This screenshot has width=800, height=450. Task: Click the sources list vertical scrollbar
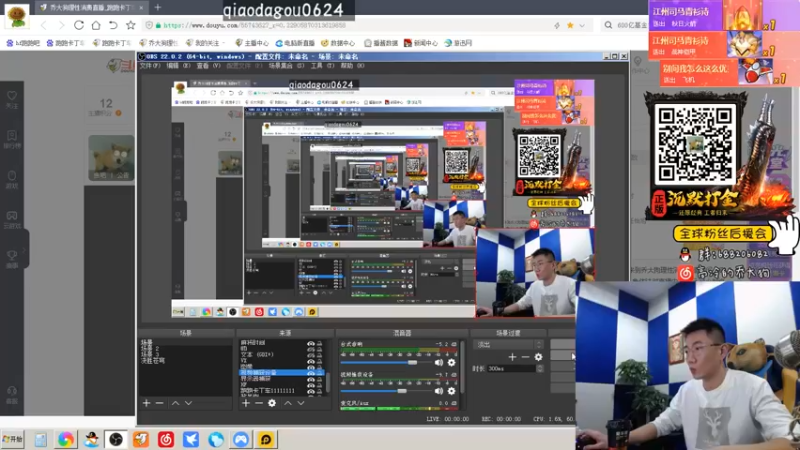[x=328, y=383]
